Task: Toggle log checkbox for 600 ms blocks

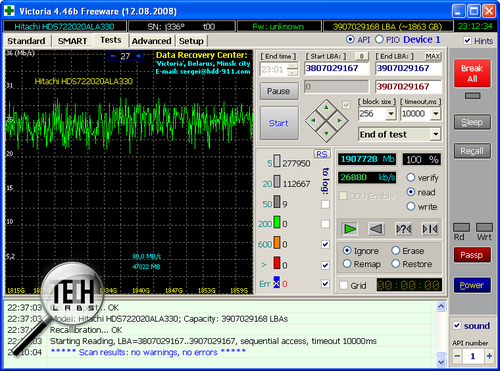Action: click(325, 244)
